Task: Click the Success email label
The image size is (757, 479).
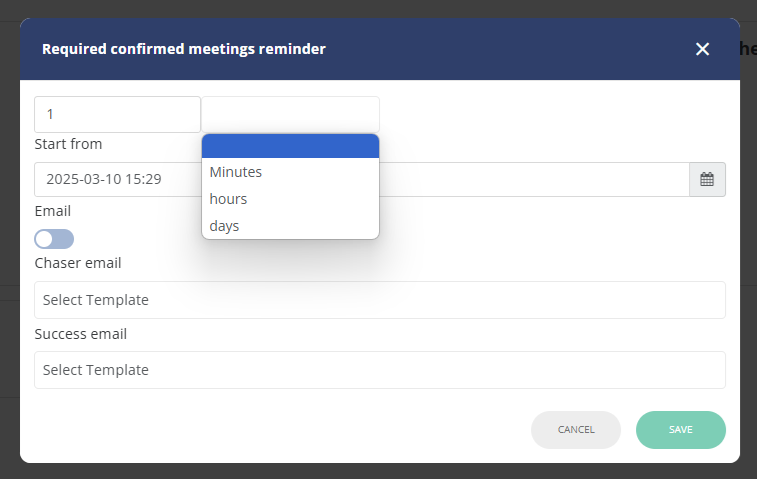Action: click(80, 334)
